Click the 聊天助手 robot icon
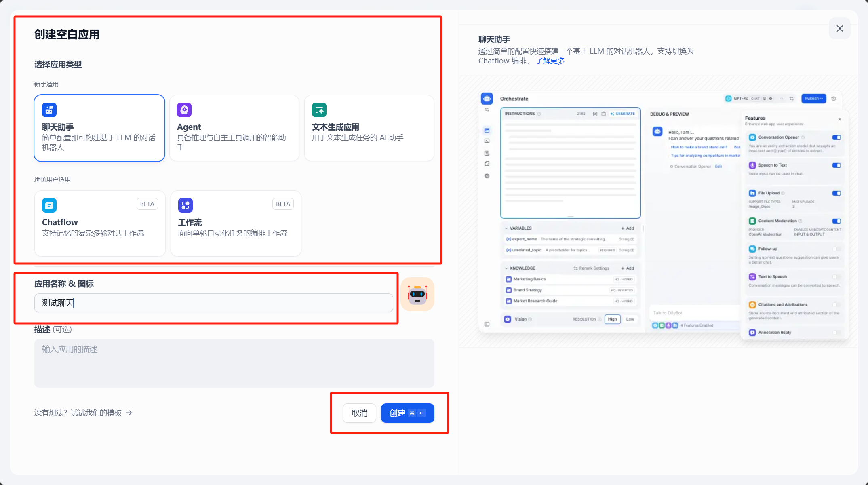The height and width of the screenshot is (485, 868). coord(49,110)
